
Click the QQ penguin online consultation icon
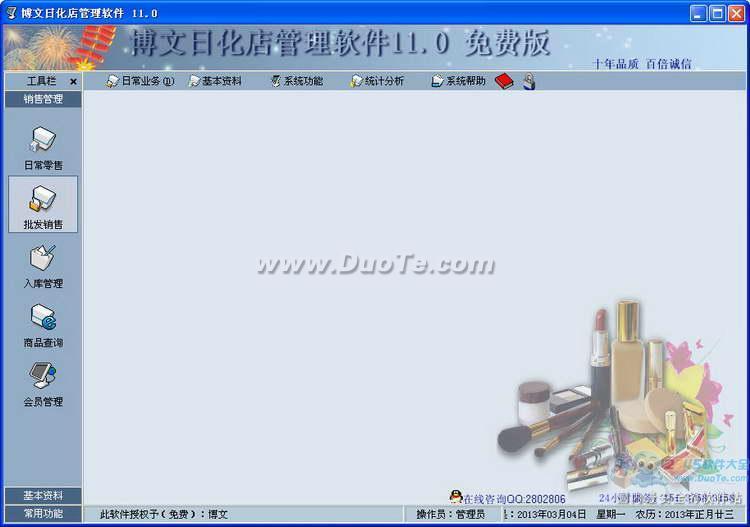(456, 497)
